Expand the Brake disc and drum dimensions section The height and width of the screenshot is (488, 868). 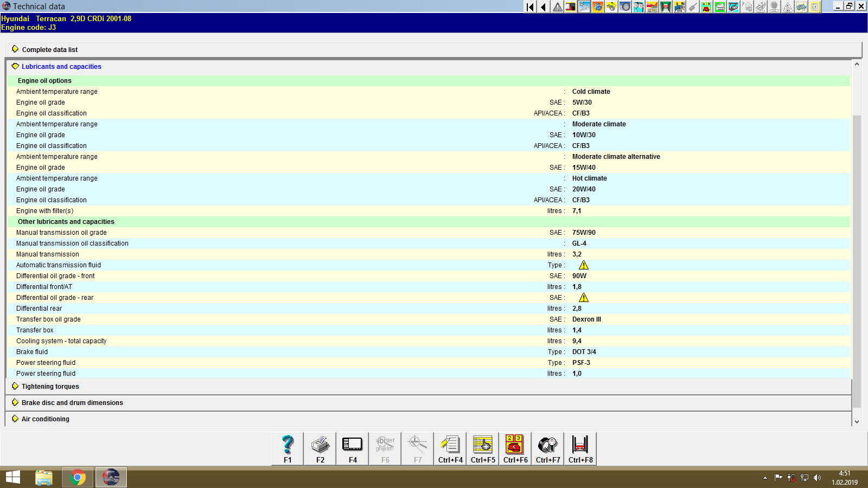72,402
